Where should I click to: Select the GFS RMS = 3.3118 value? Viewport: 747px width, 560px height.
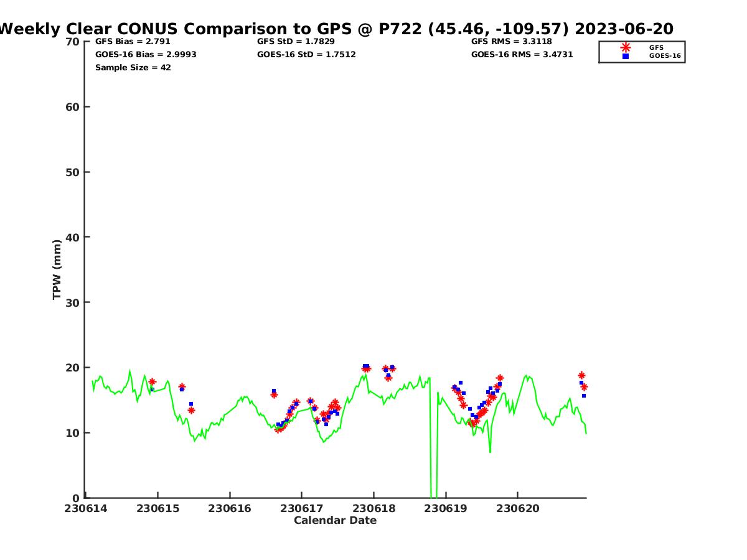511,42
